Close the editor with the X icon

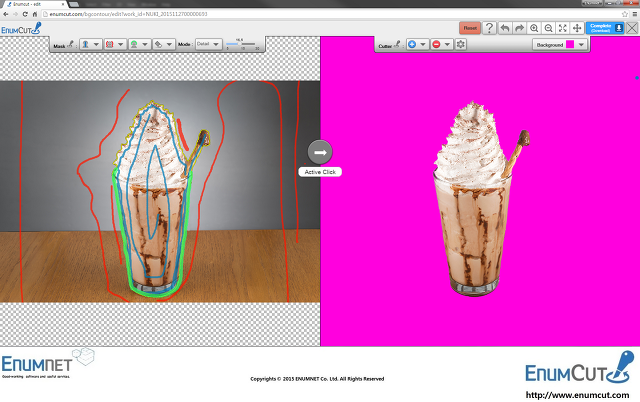[632, 28]
